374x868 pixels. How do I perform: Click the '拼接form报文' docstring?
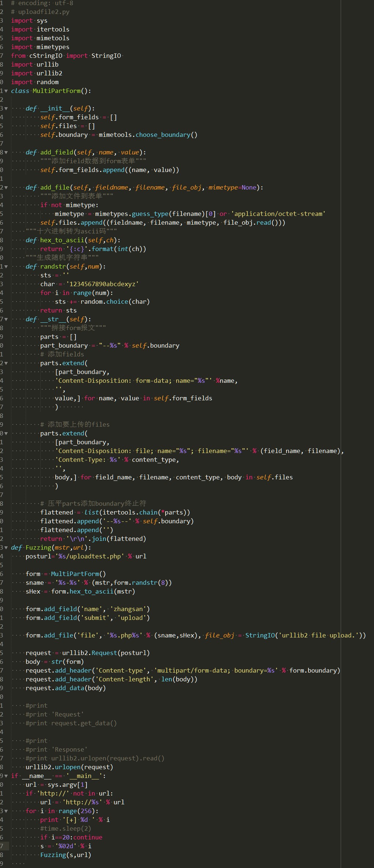pyautogui.click(x=73, y=328)
